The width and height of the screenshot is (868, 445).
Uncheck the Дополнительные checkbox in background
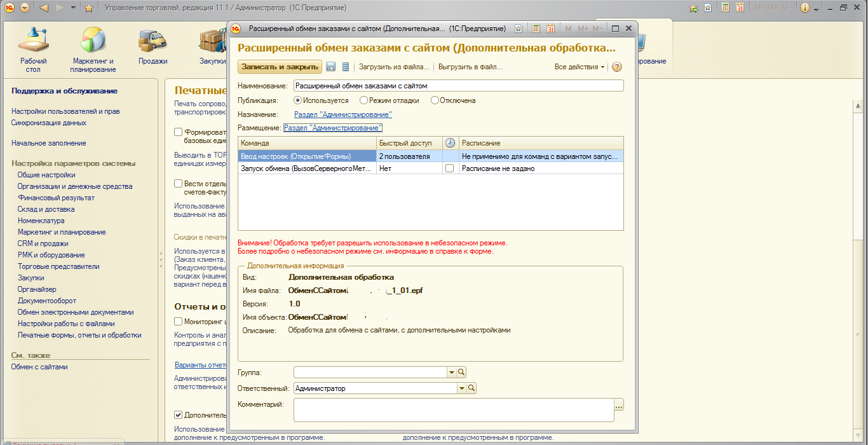pos(179,414)
